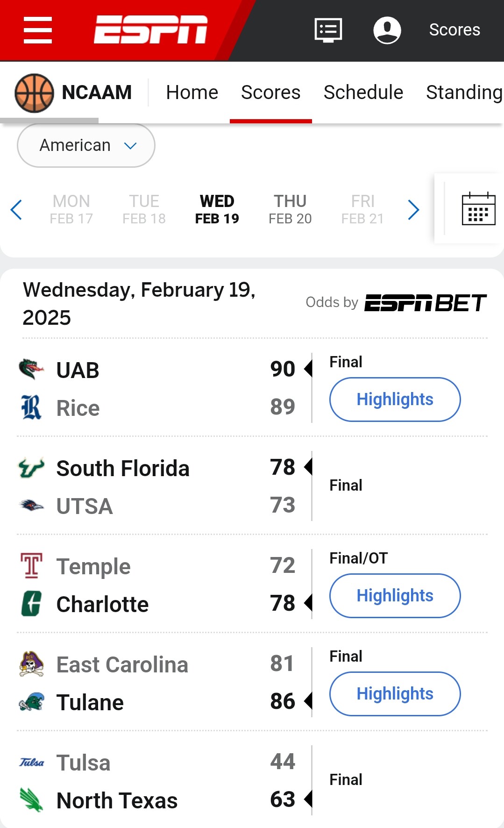Select Thursday Feb 20 date
Screen dimensions: 504x828
pos(290,209)
